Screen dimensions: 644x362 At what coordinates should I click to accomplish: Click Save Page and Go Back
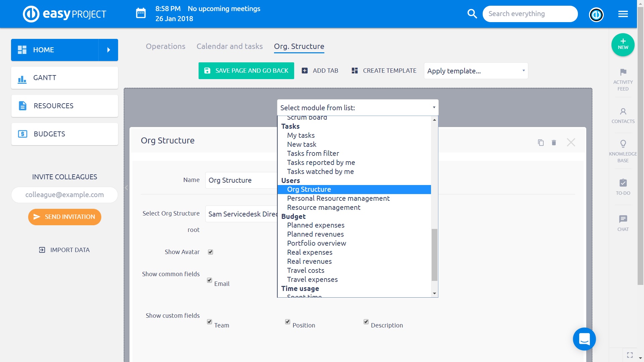coord(246,71)
